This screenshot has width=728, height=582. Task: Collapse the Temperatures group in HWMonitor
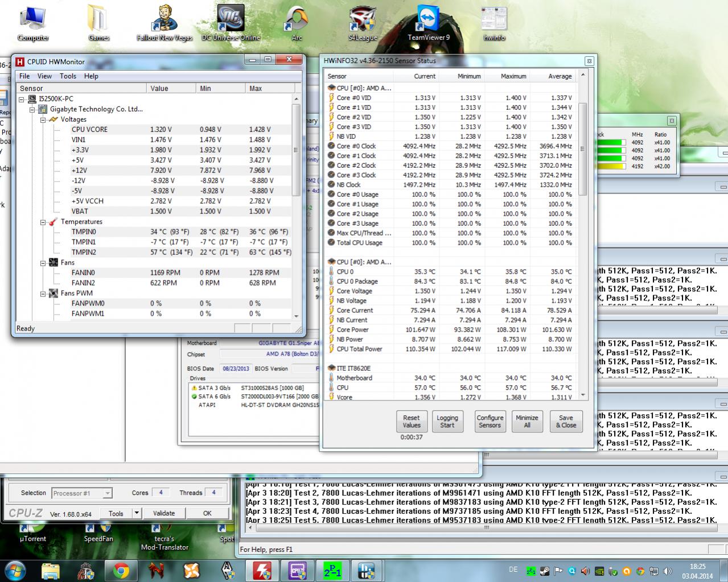click(x=43, y=222)
